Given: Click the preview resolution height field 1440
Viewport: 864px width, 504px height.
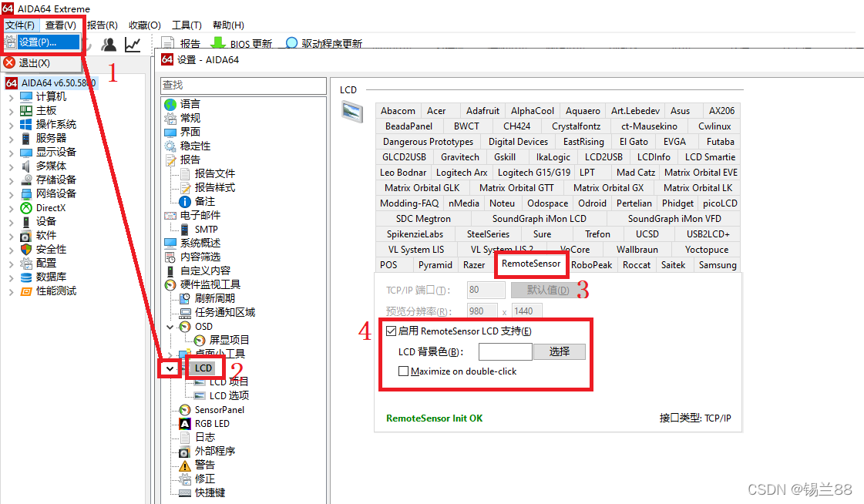Looking at the screenshot, I should coord(526,311).
